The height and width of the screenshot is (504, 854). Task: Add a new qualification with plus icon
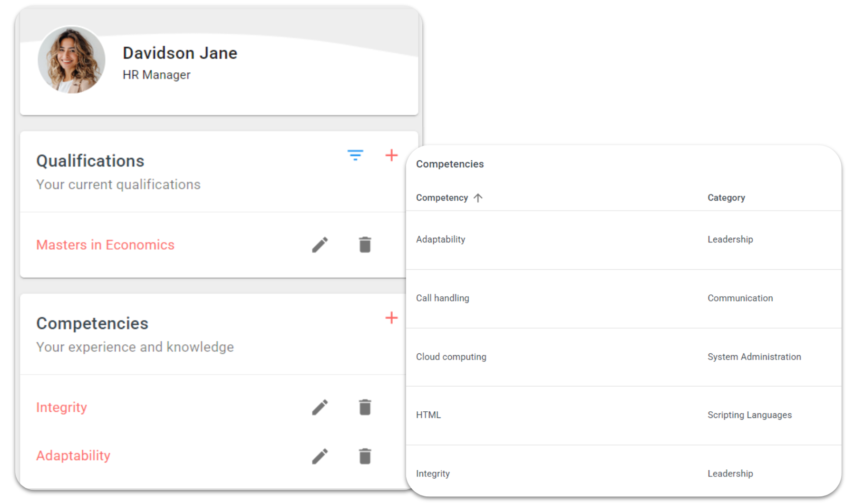pyautogui.click(x=391, y=155)
